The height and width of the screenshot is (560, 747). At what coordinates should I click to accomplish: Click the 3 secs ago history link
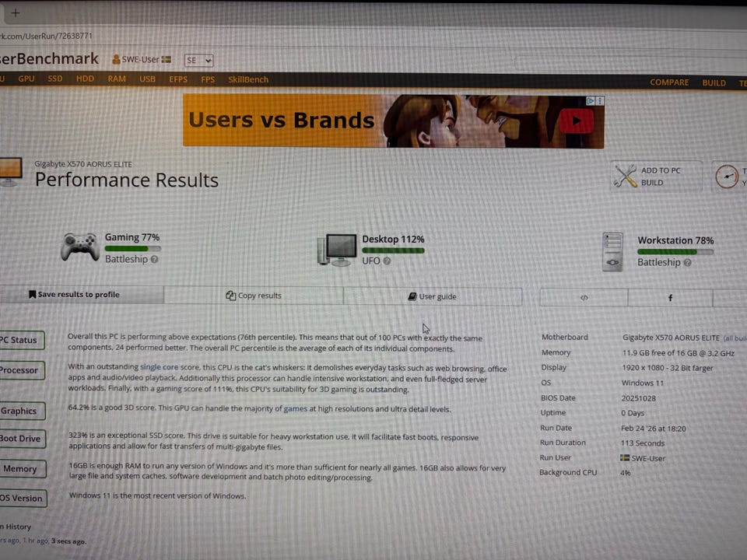[x=69, y=541]
